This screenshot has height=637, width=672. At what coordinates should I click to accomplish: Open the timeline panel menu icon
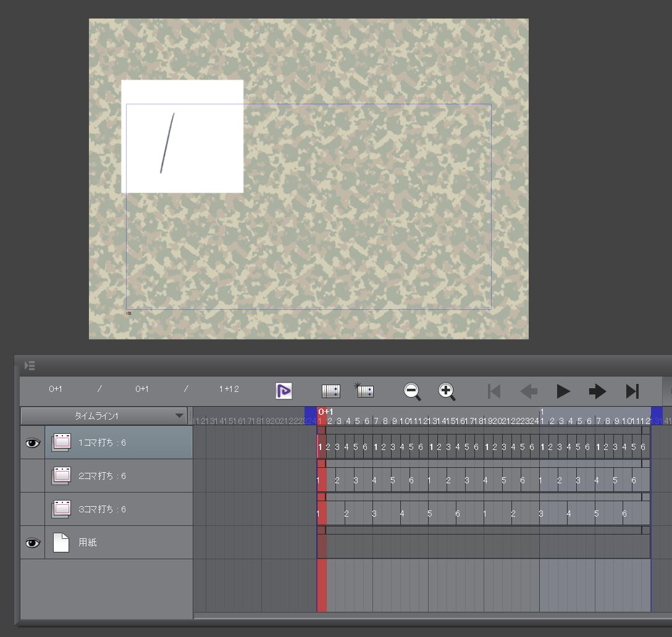(x=29, y=366)
